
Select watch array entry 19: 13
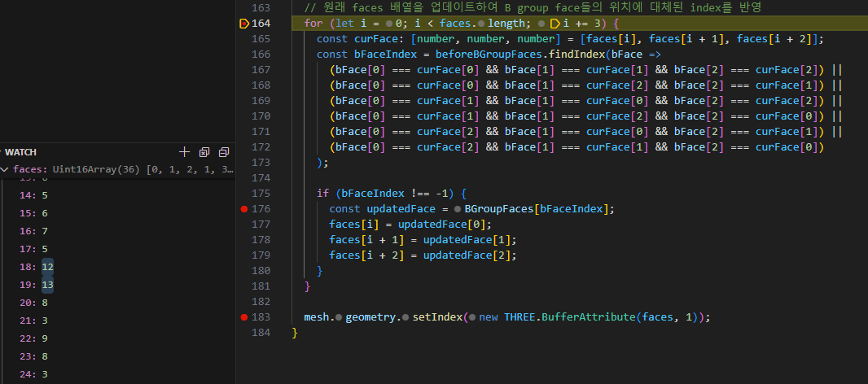tap(117, 285)
